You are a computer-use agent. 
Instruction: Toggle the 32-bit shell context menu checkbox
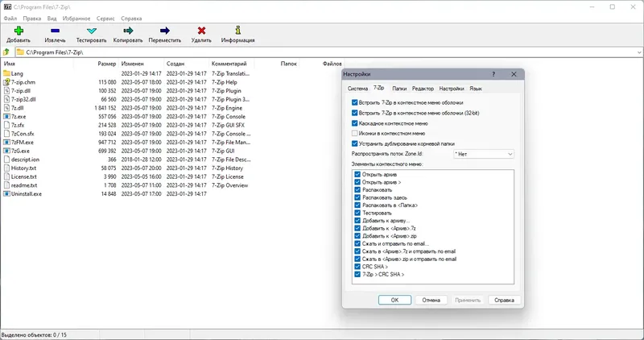click(354, 113)
